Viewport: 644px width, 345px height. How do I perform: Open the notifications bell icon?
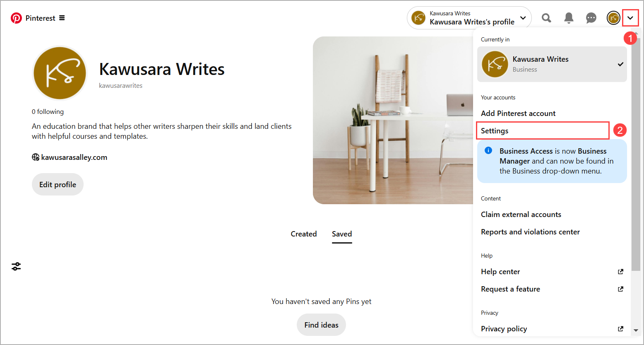[x=569, y=18]
